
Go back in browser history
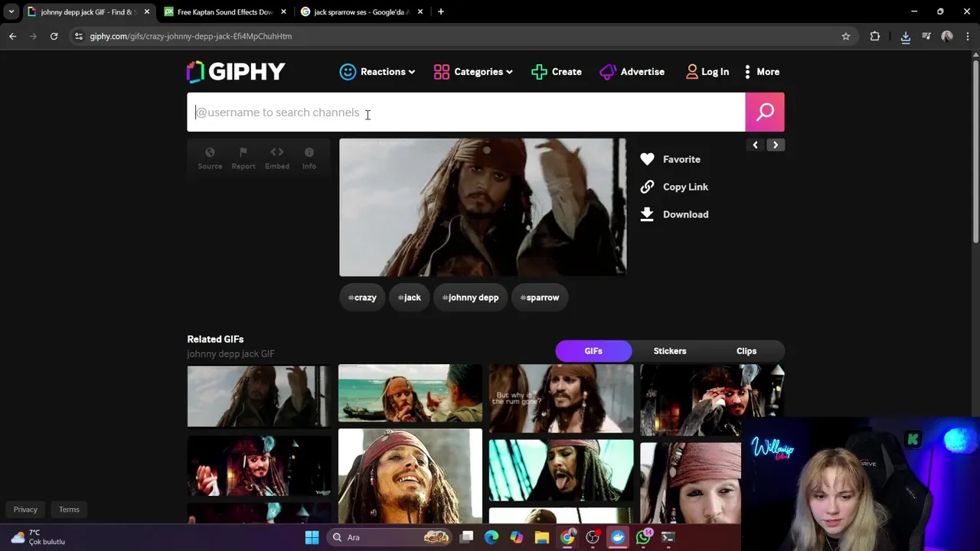12,36
